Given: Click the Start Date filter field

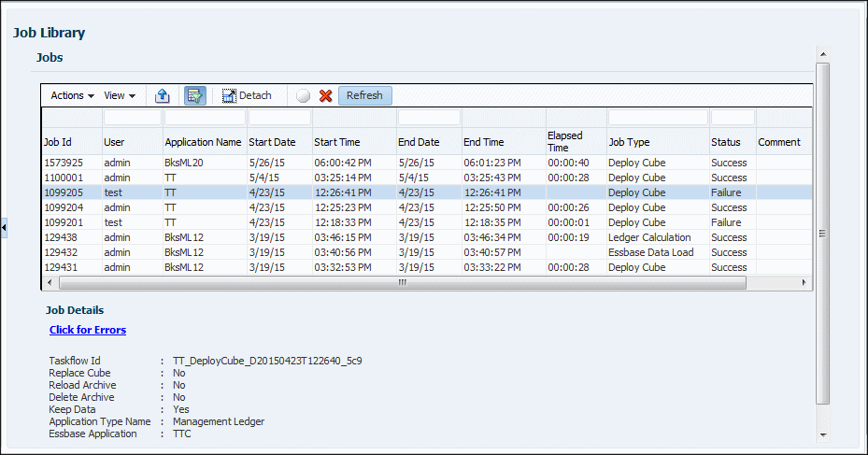Looking at the screenshot, I should (279, 118).
